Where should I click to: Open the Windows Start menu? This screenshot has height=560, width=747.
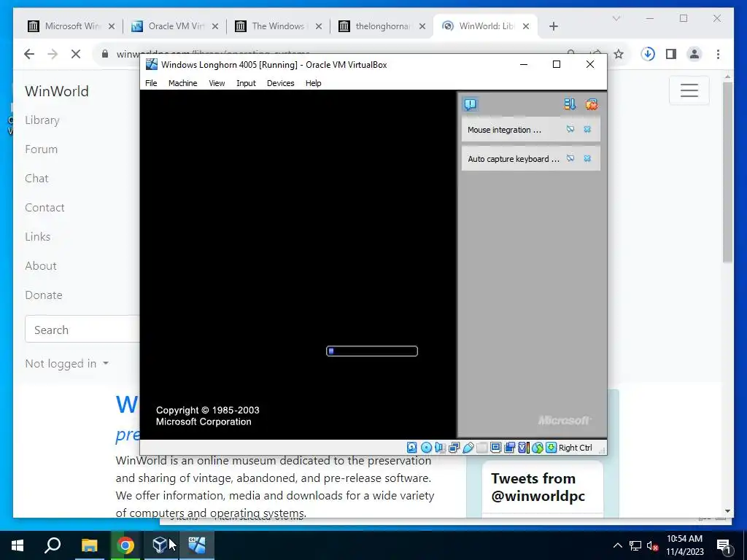click(18, 545)
